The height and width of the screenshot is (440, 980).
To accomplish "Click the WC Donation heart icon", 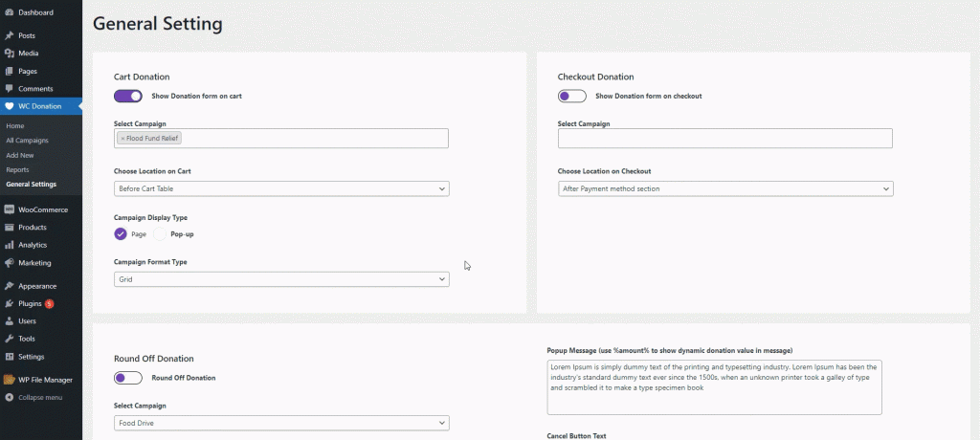I will pos(9,106).
